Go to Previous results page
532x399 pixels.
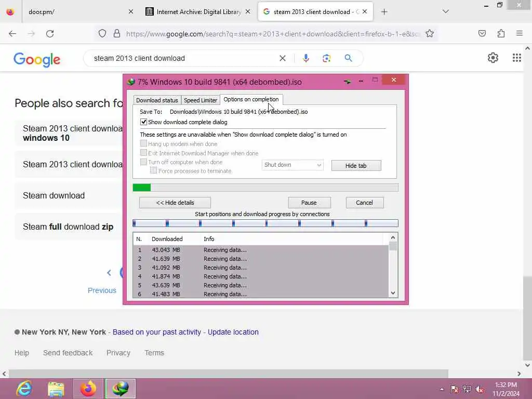pos(102,290)
